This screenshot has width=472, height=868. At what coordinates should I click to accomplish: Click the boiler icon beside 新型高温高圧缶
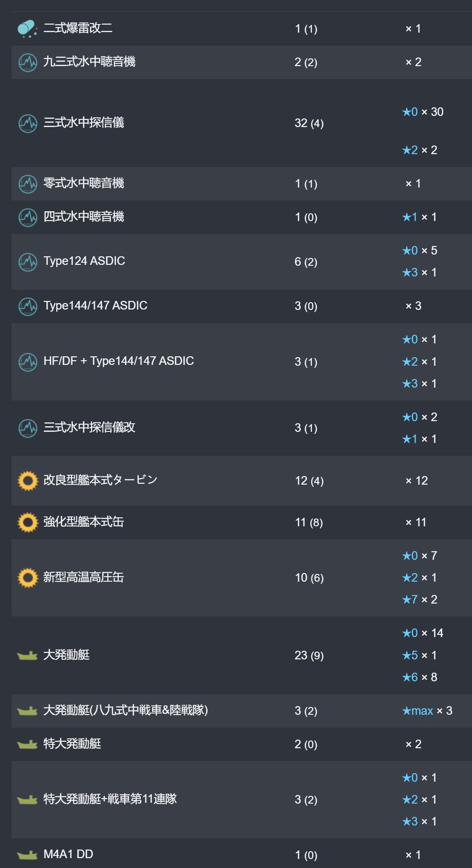(x=28, y=578)
